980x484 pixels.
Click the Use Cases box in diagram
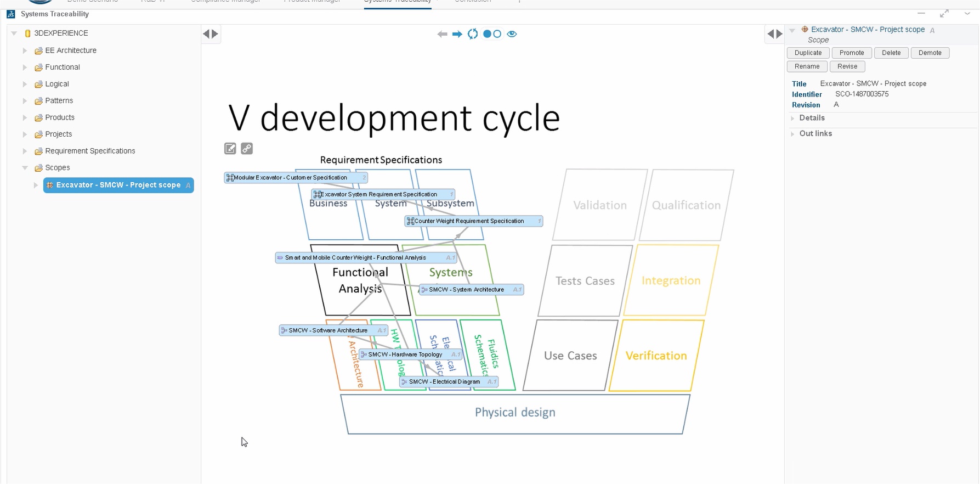(570, 356)
